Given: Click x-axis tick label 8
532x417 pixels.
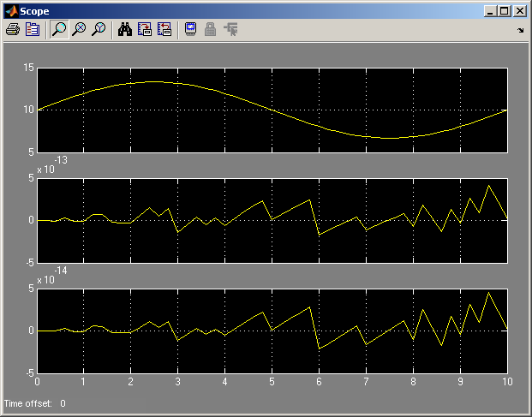Looking at the screenshot, I should click(x=413, y=382).
